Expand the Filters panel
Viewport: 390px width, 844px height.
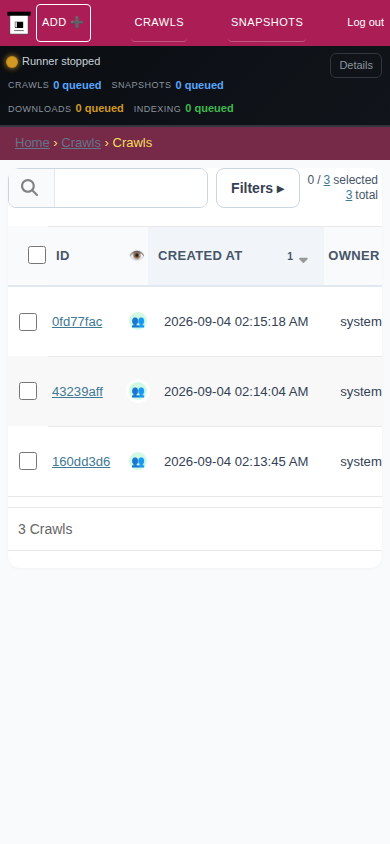(x=258, y=188)
